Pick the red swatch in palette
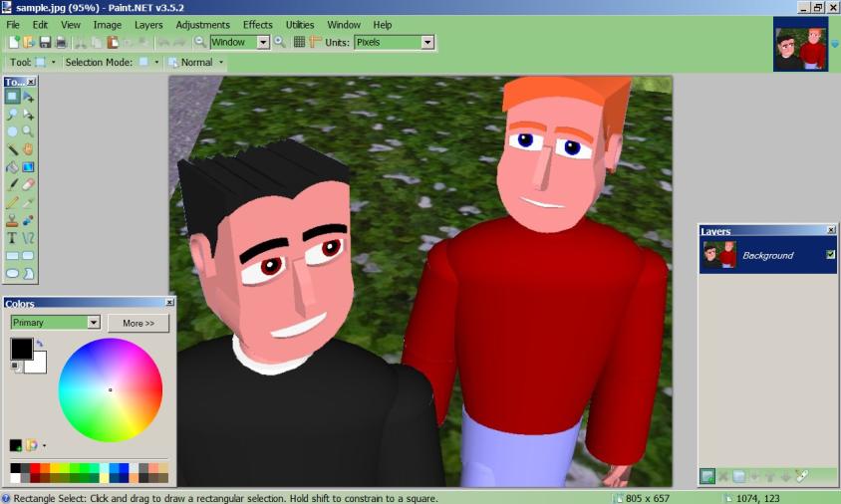 pyautogui.click(x=35, y=467)
